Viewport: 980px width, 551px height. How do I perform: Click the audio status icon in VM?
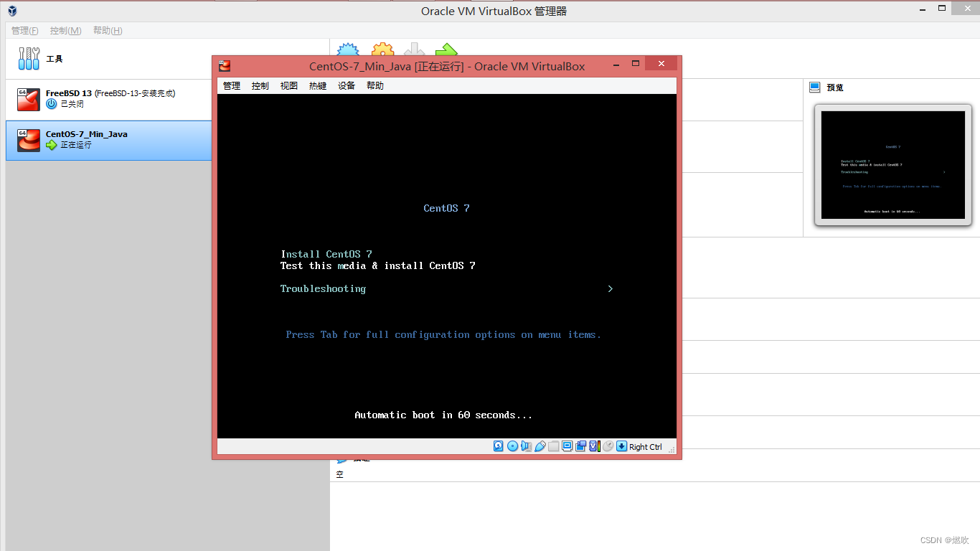[526, 446]
